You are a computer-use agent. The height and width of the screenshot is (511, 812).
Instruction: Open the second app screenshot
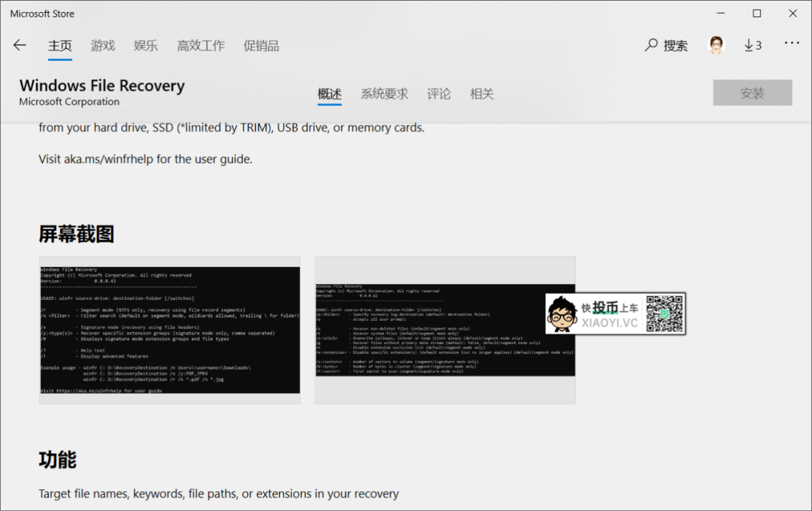445,331
